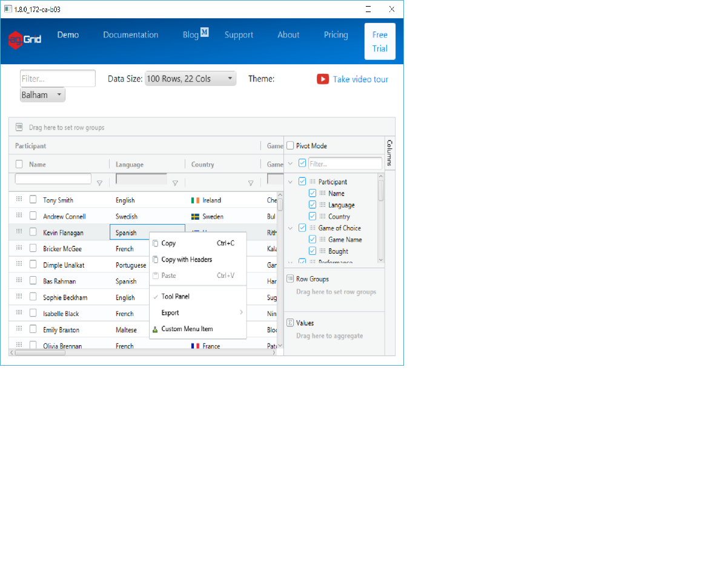Click the Free Trial button

click(x=380, y=42)
